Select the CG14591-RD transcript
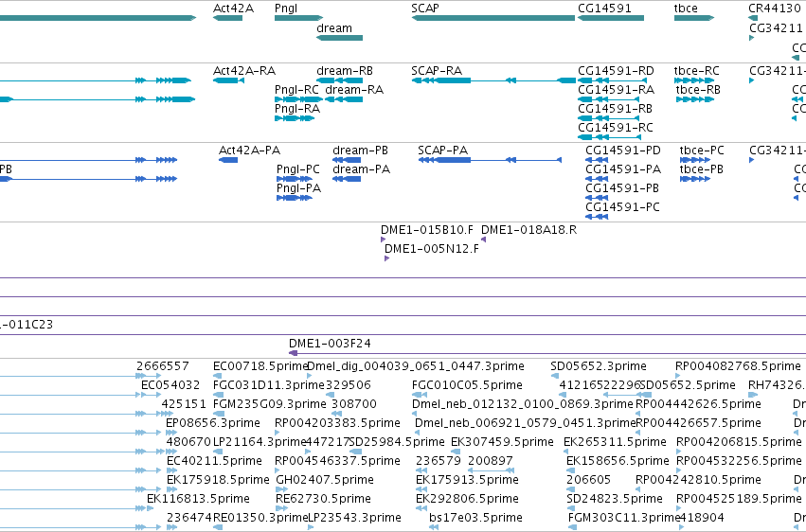Viewport: 806px width, 532px height. pos(612,80)
